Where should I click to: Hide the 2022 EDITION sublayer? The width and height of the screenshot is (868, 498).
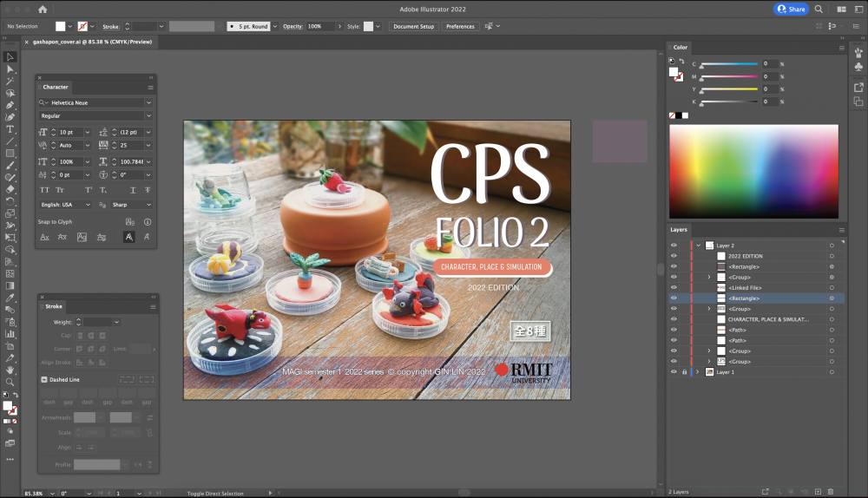674,256
